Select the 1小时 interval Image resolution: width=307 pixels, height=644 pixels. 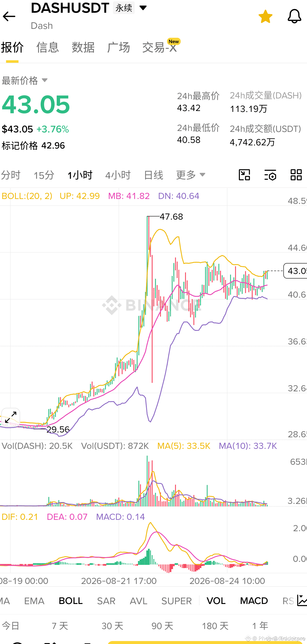(80, 175)
